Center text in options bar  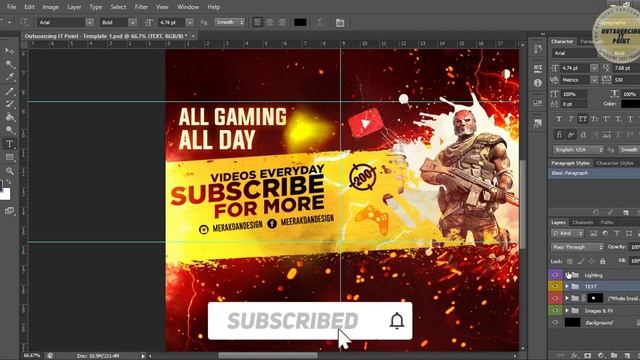pos(270,22)
